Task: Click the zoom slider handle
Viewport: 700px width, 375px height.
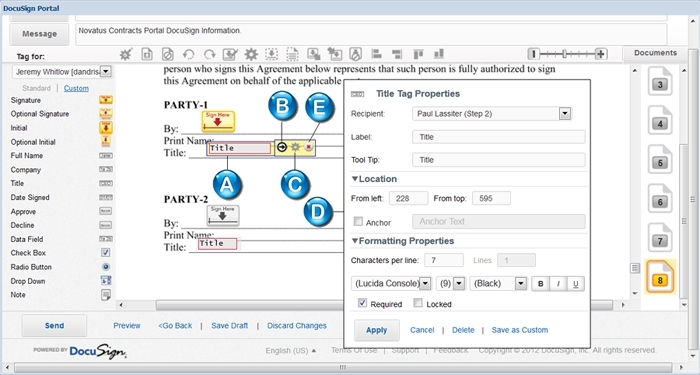Action: point(564,54)
